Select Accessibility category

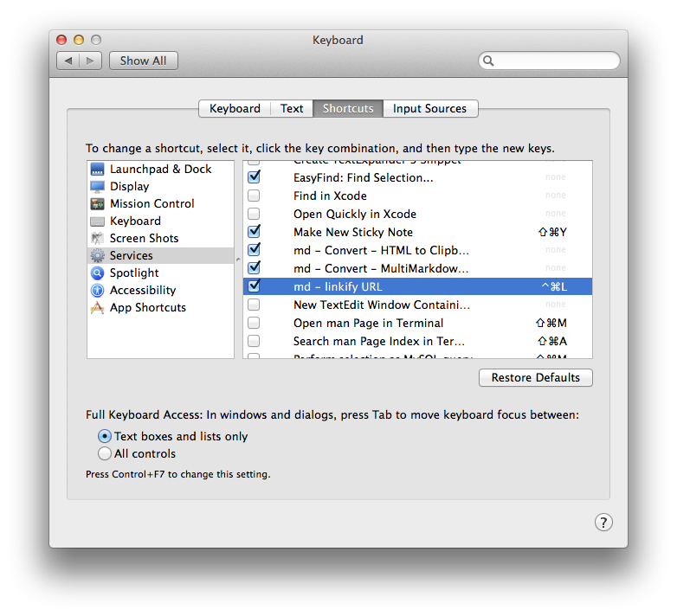[161, 290]
